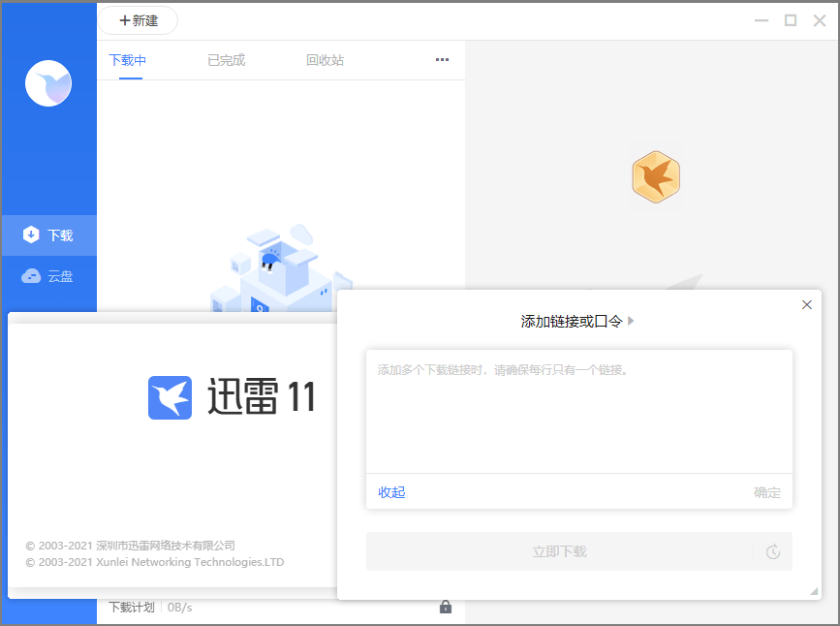Open the three-dot more options menu
The width and height of the screenshot is (840, 626).
[x=442, y=59]
